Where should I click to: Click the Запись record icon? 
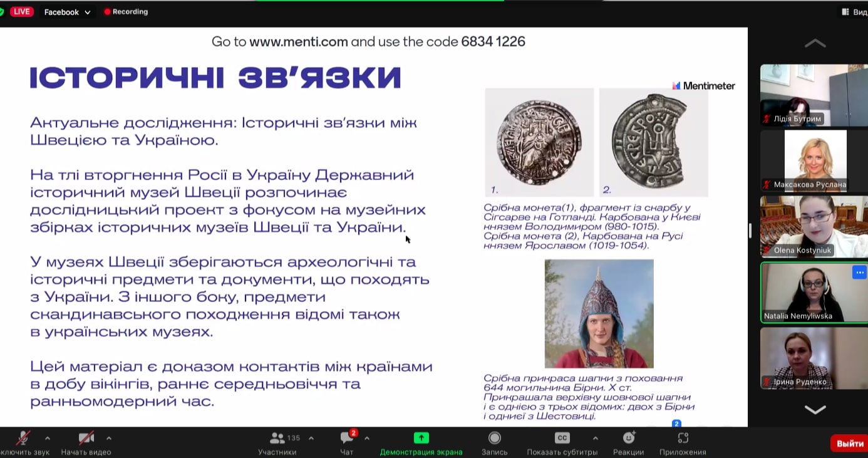494,438
